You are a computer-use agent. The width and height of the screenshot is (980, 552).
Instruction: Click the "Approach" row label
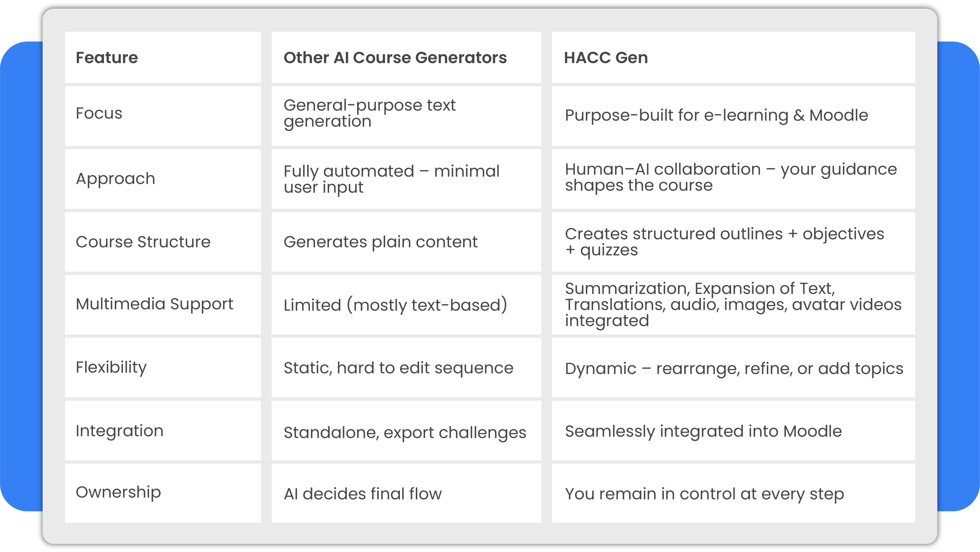click(x=115, y=179)
